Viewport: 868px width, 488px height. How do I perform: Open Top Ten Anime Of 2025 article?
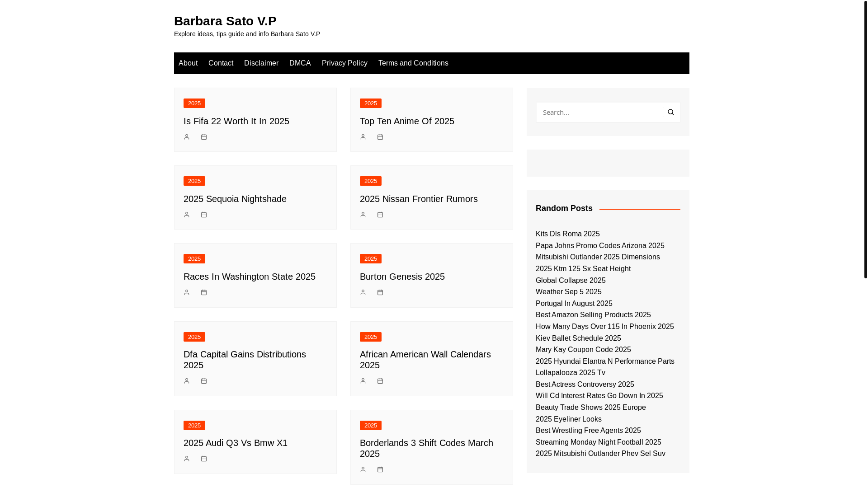click(407, 121)
